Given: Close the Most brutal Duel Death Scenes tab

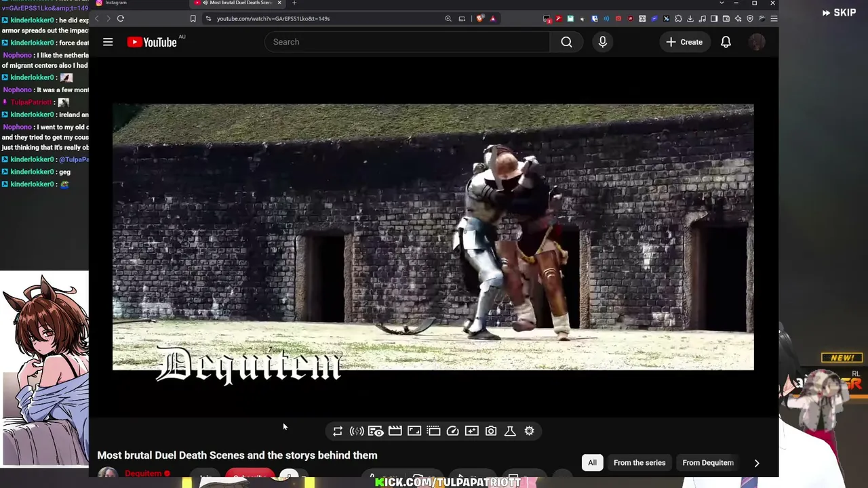Looking at the screenshot, I should 279,3.
